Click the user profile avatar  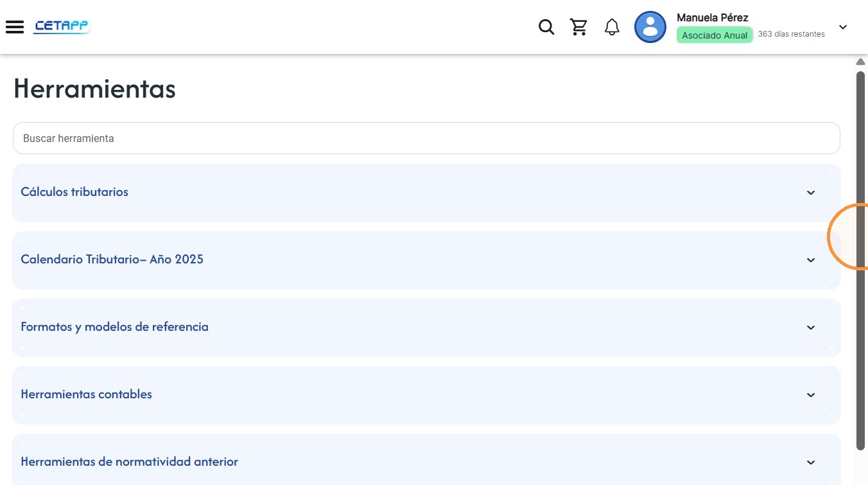coord(650,27)
